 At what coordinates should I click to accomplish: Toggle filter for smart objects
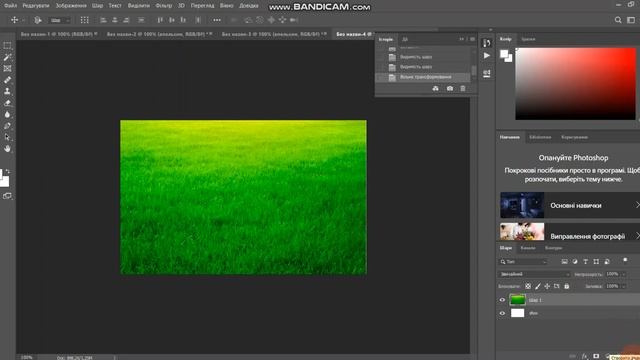coord(607,262)
